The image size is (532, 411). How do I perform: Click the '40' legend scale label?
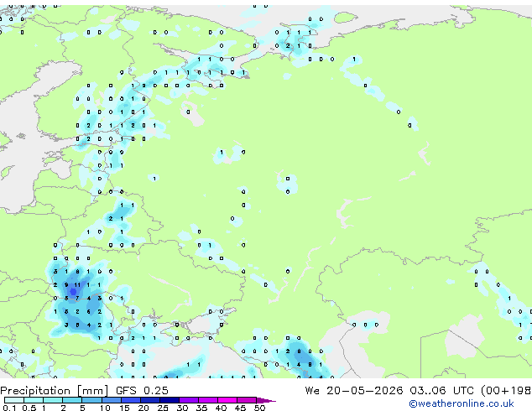(222, 408)
